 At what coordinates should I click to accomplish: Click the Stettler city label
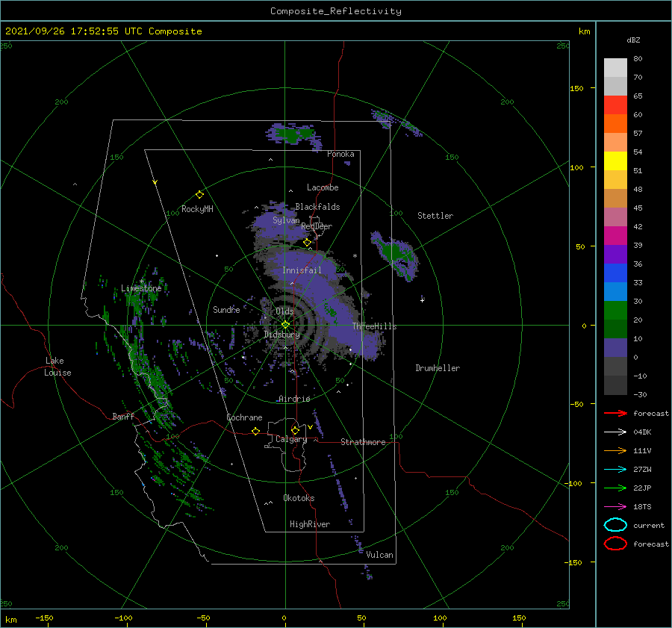pos(435,216)
